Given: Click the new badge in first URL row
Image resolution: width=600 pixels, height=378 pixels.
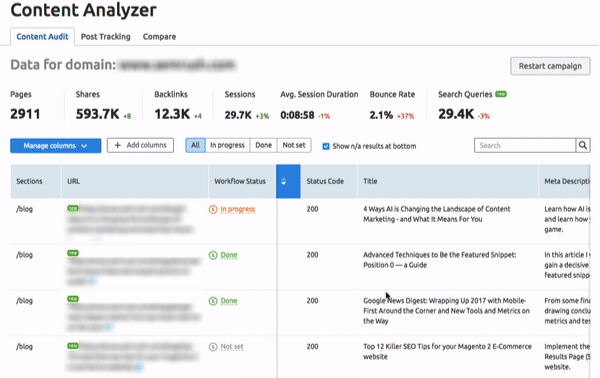Looking at the screenshot, I should pyautogui.click(x=73, y=208).
